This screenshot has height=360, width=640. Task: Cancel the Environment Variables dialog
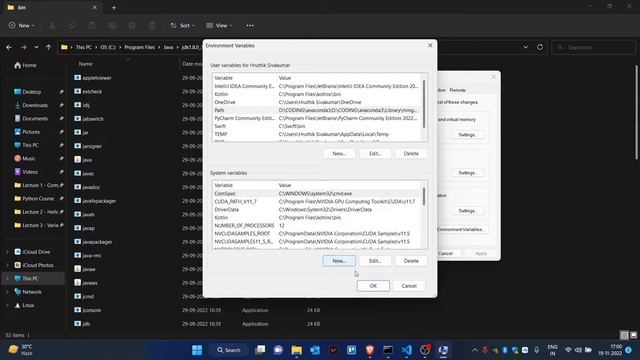click(409, 286)
